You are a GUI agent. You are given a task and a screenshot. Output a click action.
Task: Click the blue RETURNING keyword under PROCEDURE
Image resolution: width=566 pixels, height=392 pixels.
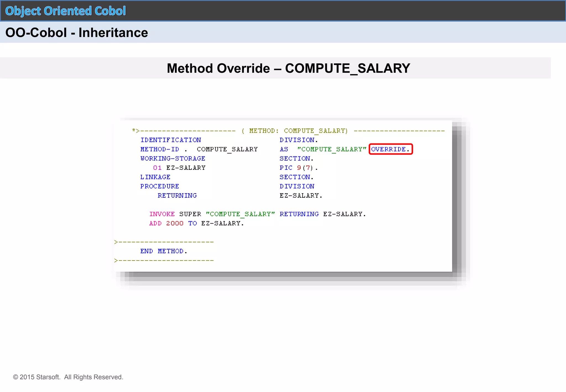point(177,195)
